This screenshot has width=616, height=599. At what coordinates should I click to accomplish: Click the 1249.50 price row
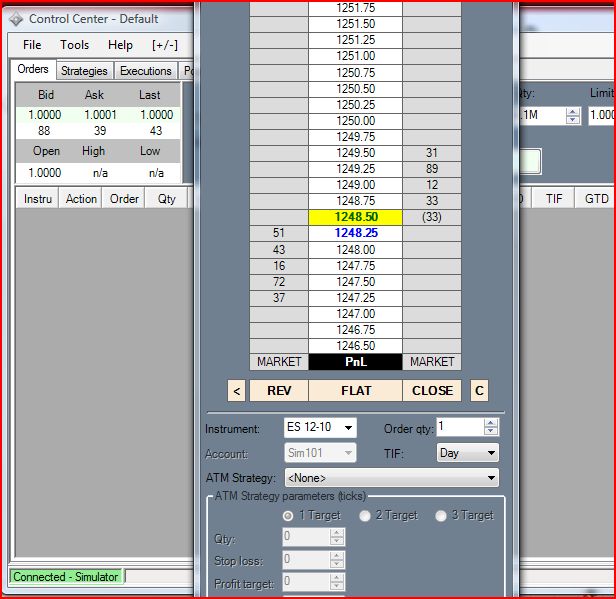(356, 153)
